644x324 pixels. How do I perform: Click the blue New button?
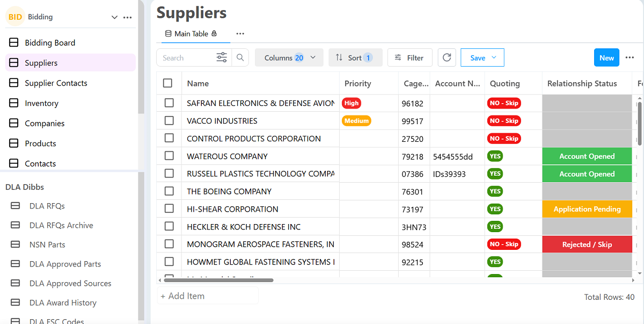tap(606, 57)
